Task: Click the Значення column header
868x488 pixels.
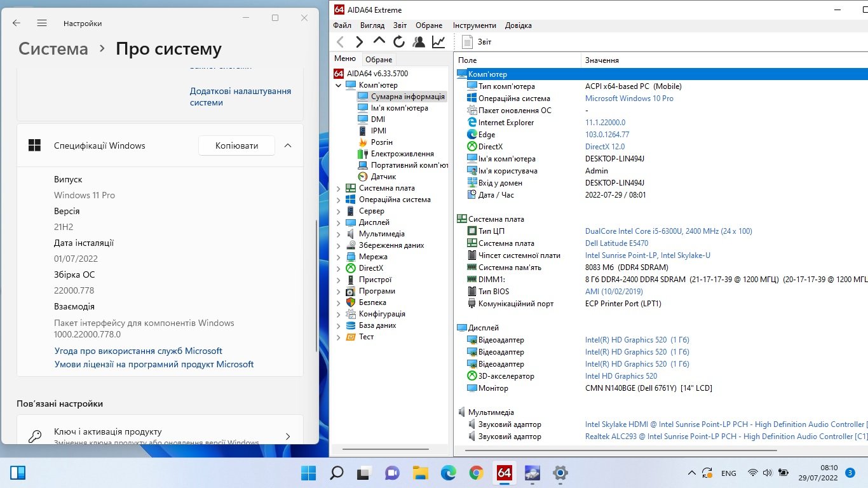Action: click(724, 60)
